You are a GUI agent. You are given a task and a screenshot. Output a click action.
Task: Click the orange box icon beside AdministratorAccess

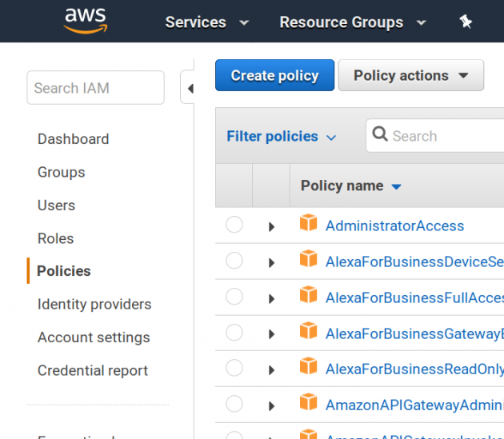coord(308,223)
